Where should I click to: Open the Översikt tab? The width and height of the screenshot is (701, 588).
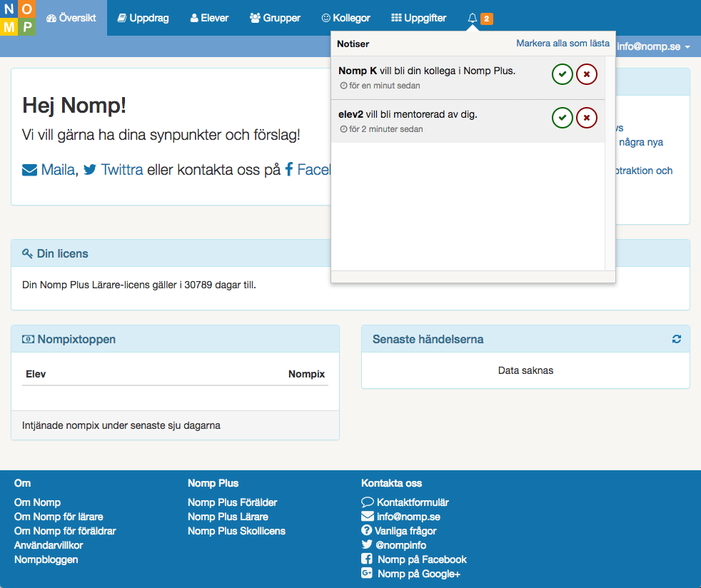point(71,18)
